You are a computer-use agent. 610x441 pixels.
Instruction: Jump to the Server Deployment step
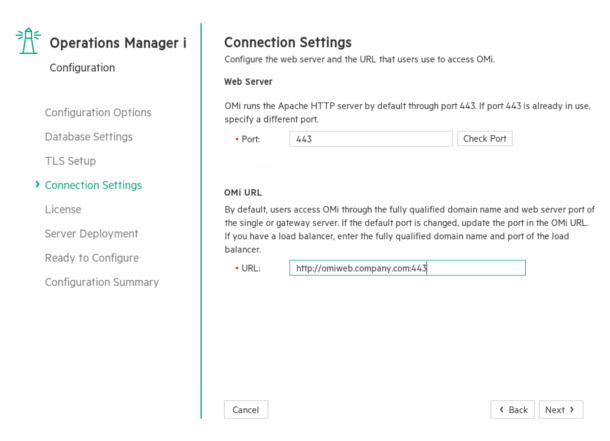tap(91, 234)
